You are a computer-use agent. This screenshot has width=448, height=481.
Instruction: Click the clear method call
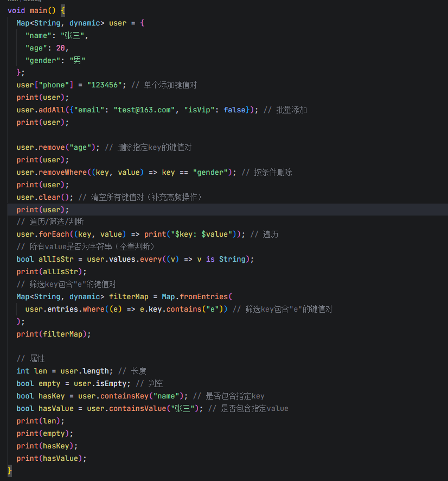[50, 197]
